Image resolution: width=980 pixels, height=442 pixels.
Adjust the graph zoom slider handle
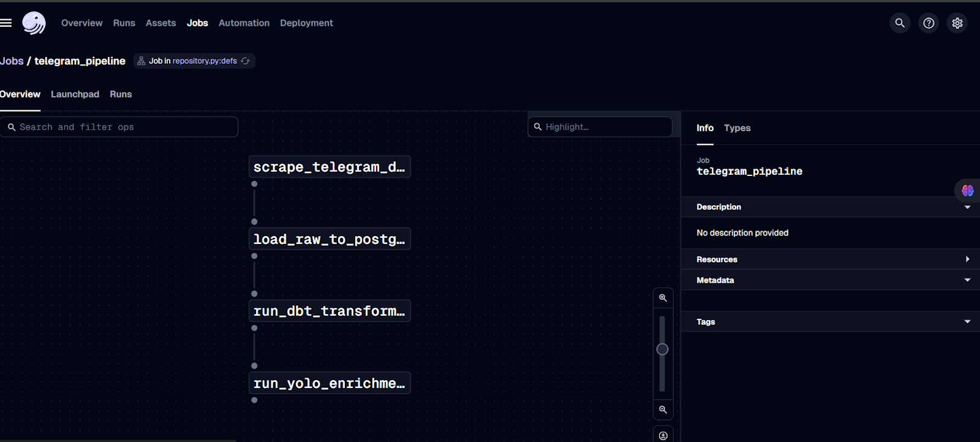pos(662,349)
